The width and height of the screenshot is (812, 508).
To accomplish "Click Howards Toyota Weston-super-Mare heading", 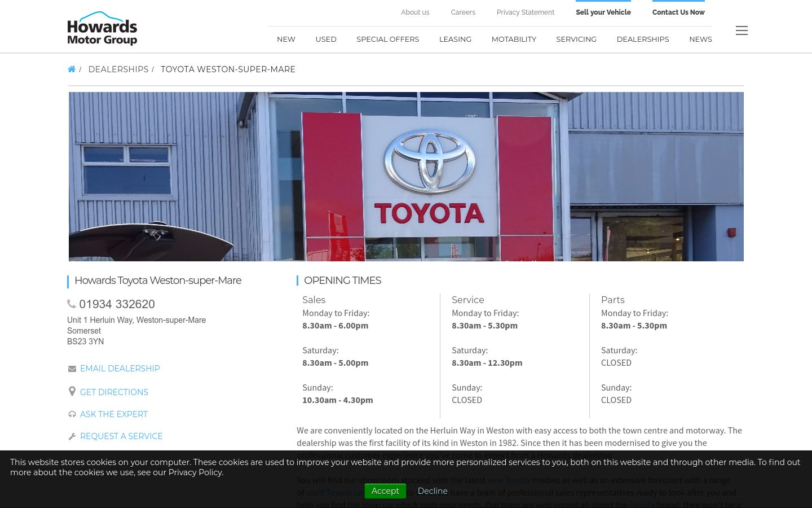I will click(x=158, y=281).
